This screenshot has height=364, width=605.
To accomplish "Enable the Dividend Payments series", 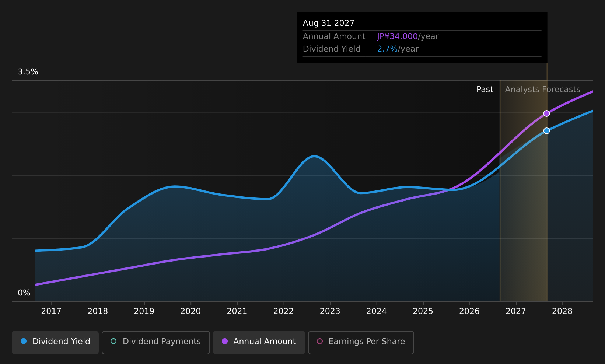I will pos(156,342).
